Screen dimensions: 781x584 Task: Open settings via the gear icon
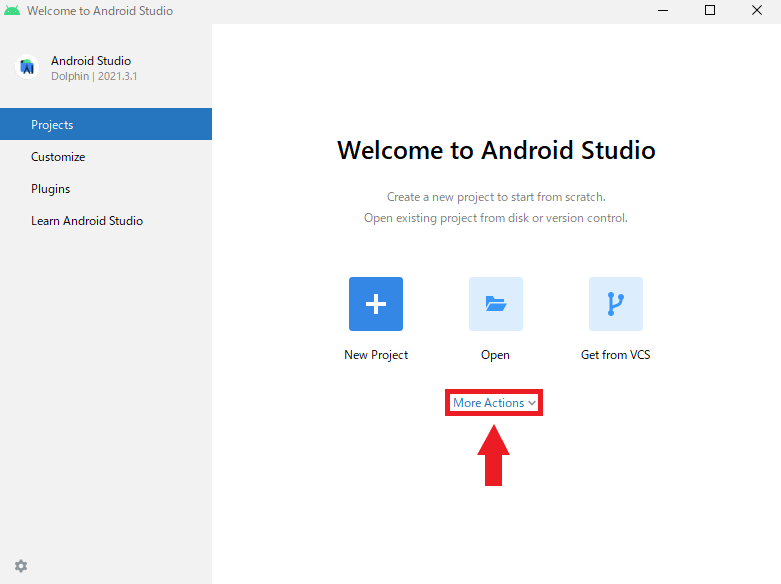[21, 566]
